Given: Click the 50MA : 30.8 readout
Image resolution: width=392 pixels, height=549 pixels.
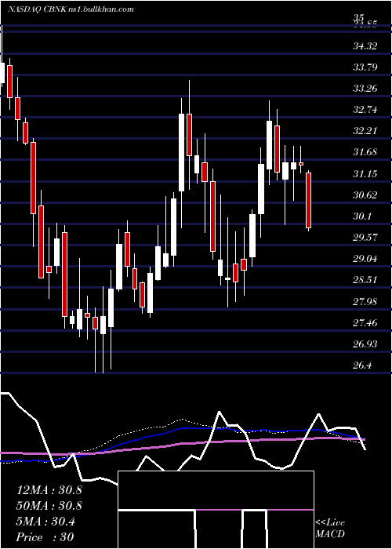Looking at the screenshot, I should click(x=49, y=506).
